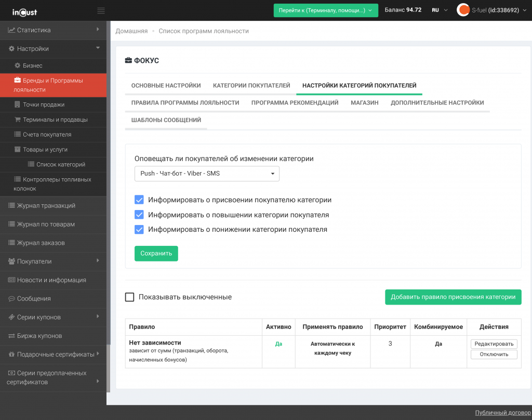This screenshot has height=420, width=532.
Task: Click the Подарочные сертификаты tag icon
Action: [x=11, y=355]
